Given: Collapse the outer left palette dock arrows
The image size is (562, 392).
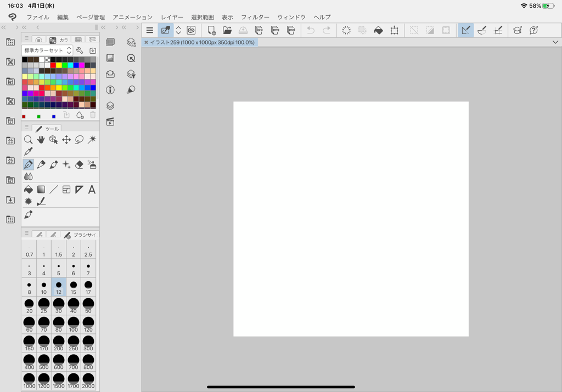Looking at the screenshot, I should point(4,27).
